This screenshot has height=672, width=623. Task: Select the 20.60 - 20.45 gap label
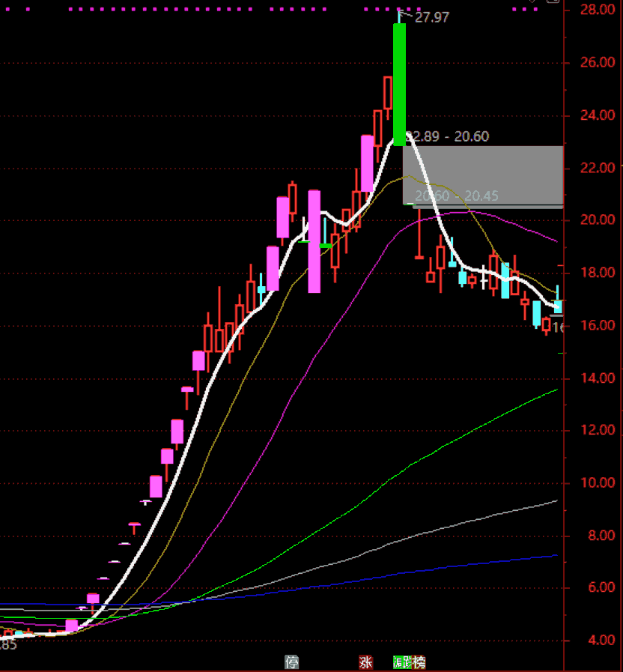point(457,196)
